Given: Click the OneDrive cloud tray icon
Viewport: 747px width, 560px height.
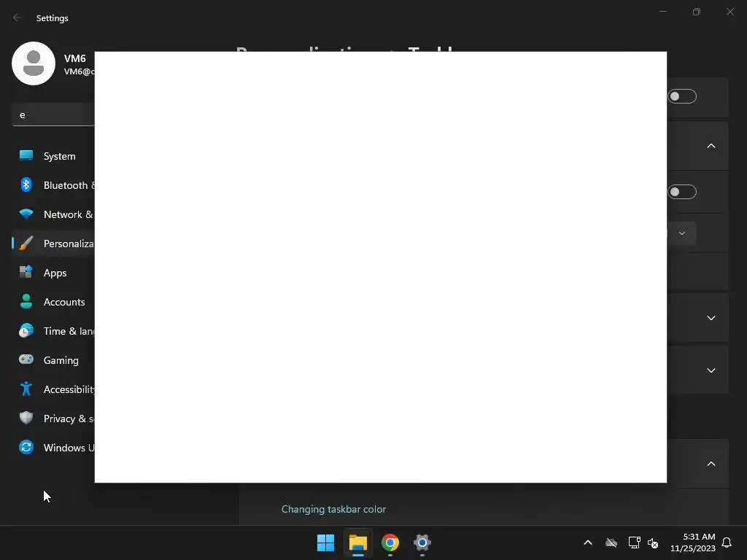Looking at the screenshot, I should point(611,542).
